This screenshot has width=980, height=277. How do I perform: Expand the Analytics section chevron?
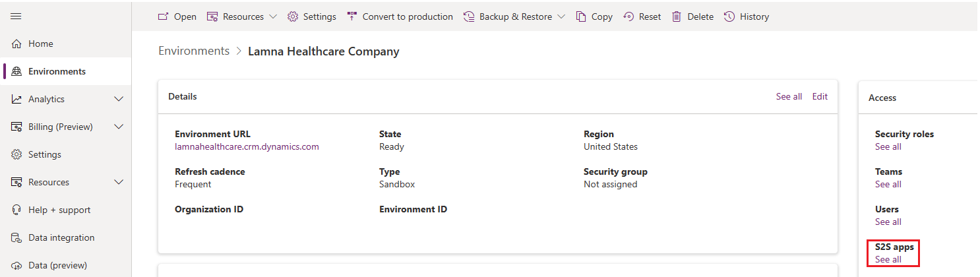tap(119, 99)
